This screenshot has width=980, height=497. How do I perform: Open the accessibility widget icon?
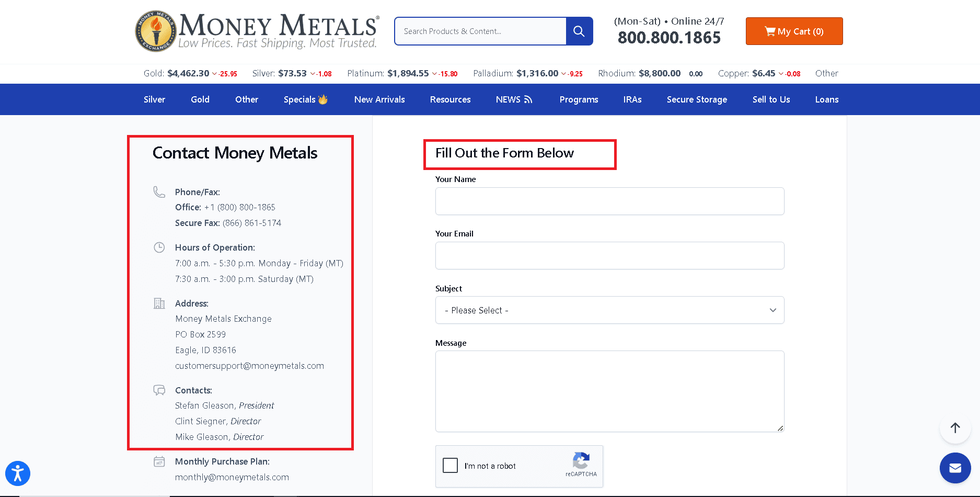(x=18, y=473)
